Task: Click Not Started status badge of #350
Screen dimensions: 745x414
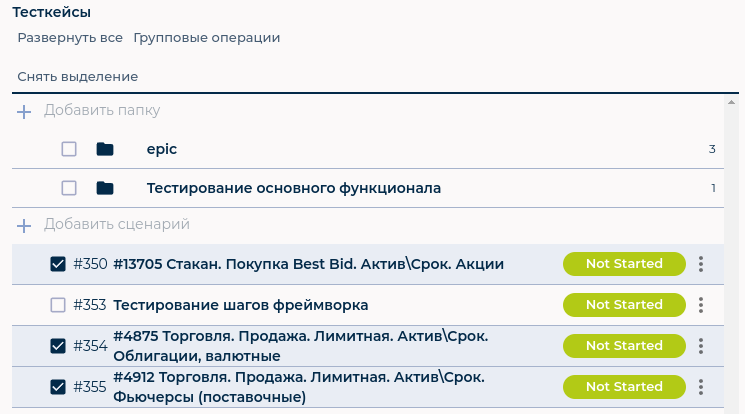Action: (624, 264)
